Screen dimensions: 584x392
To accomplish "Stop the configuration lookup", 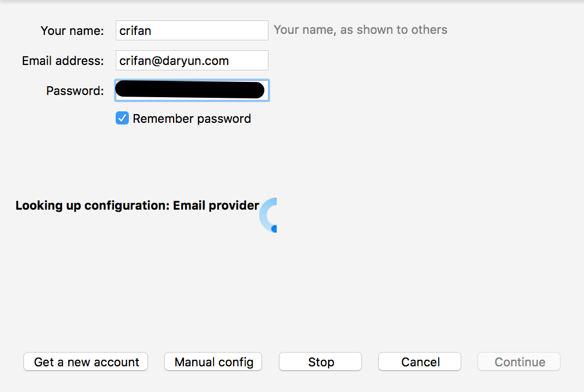I will 320,362.
